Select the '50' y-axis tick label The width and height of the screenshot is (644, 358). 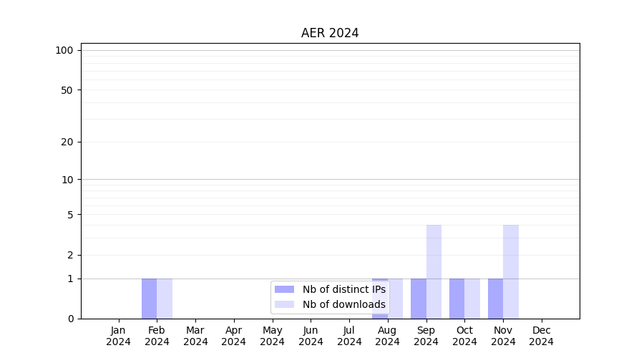tap(67, 90)
